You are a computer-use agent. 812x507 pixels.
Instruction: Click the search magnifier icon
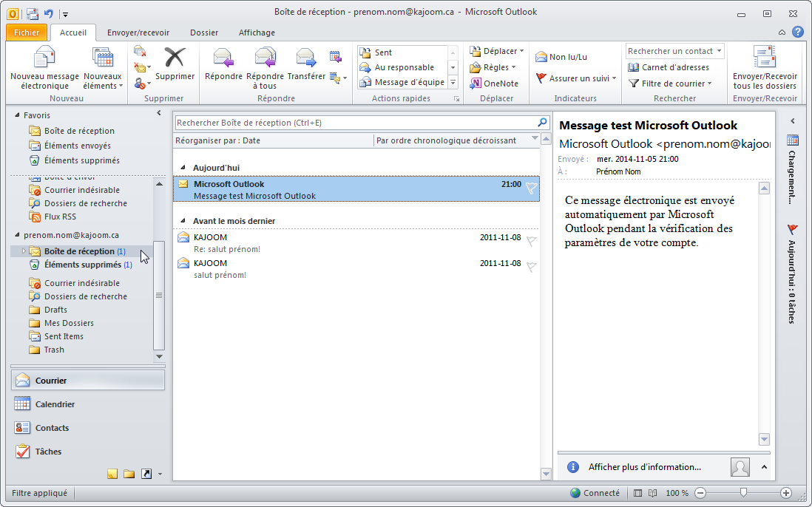(542, 123)
